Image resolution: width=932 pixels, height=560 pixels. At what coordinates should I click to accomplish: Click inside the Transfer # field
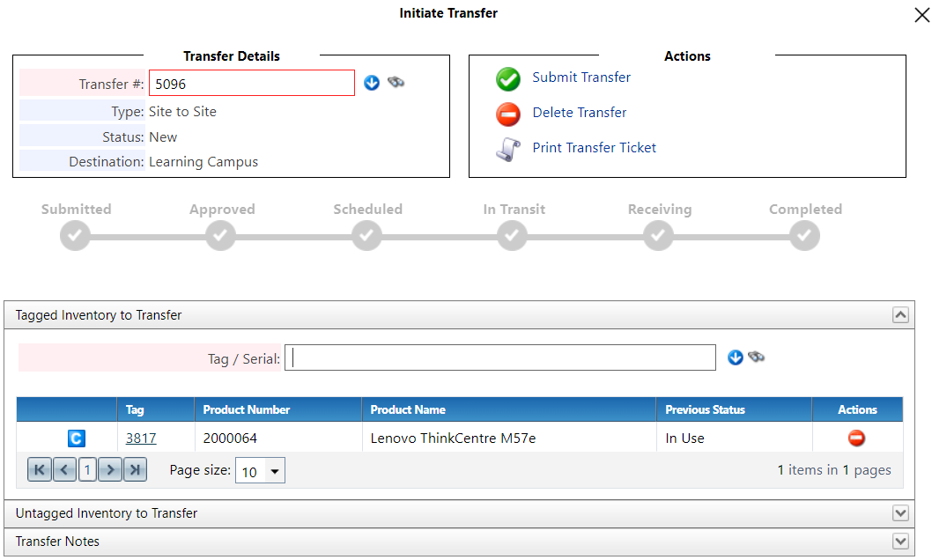(x=252, y=82)
